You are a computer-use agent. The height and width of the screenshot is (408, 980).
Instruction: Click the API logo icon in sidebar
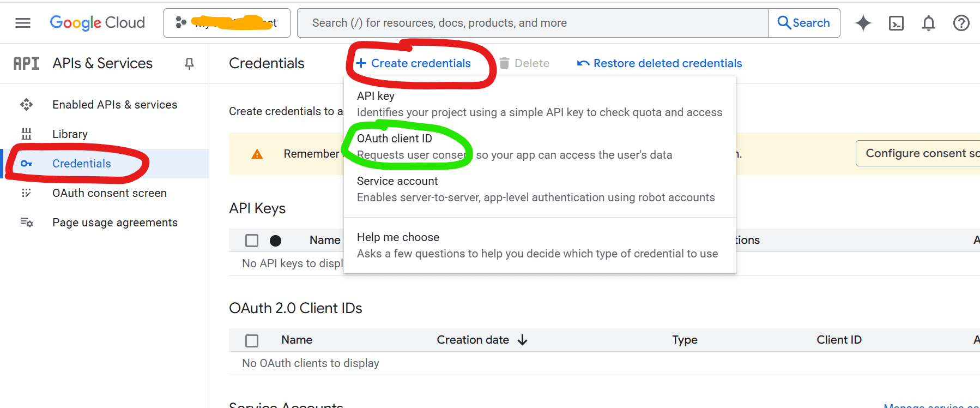tap(26, 63)
